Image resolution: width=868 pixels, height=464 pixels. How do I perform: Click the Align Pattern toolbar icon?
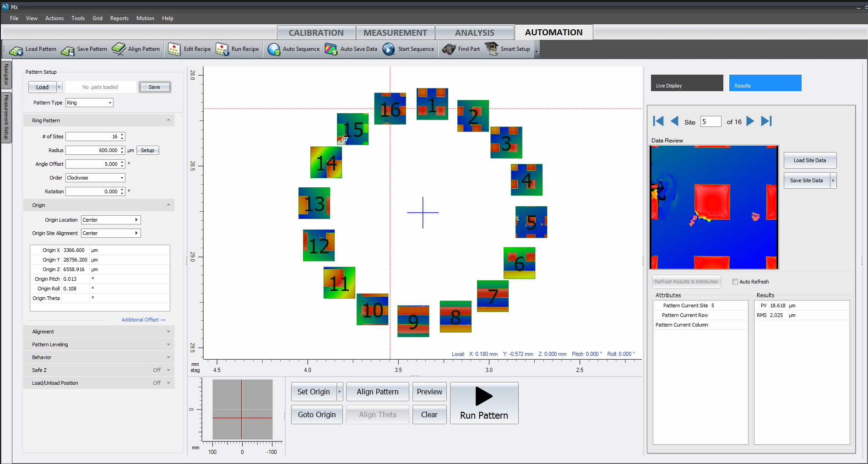click(119, 49)
